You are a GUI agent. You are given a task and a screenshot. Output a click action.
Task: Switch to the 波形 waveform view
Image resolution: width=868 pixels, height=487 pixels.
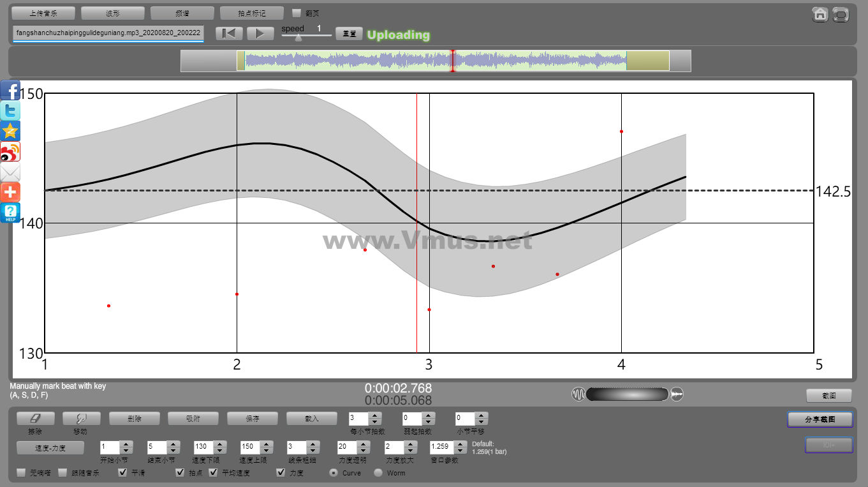point(113,13)
